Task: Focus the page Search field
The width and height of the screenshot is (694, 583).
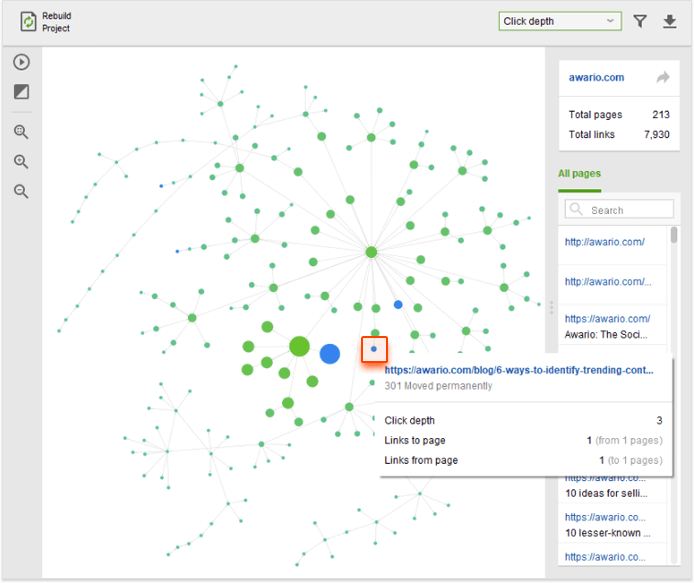Action: 619,209
